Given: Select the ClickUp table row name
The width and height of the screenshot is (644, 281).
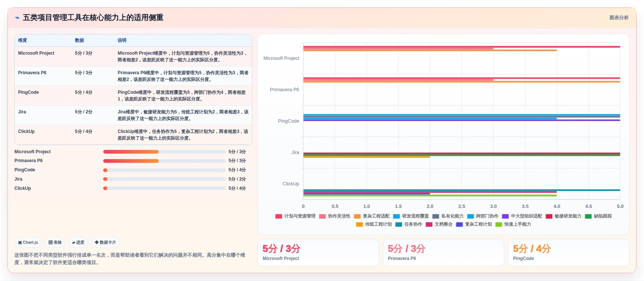Looking at the screenshot, I should pyautogui.click(x=26, y=131).
